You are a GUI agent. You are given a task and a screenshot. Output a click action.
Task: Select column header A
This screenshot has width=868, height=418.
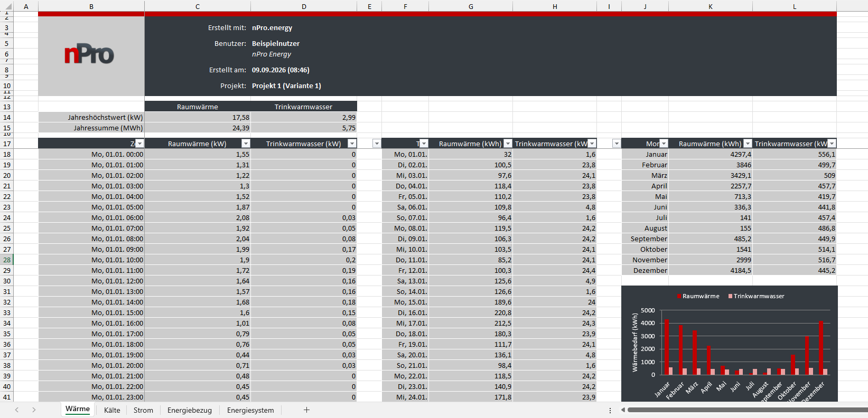coord(26,6)
